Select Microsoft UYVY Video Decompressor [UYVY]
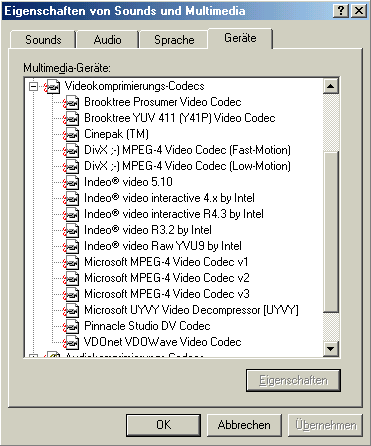371x446 pixels. click(x=191, y=310)
